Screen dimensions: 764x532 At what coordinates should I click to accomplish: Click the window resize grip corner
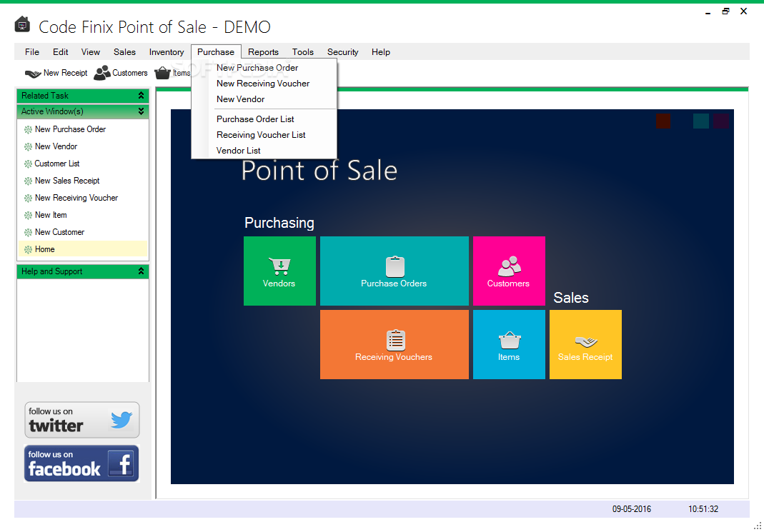point(757,526)
